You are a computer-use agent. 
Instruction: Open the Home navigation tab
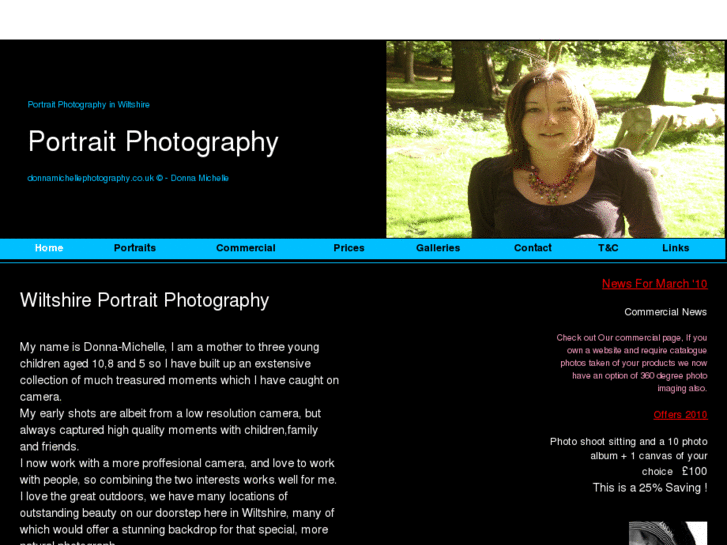[49, 248]
